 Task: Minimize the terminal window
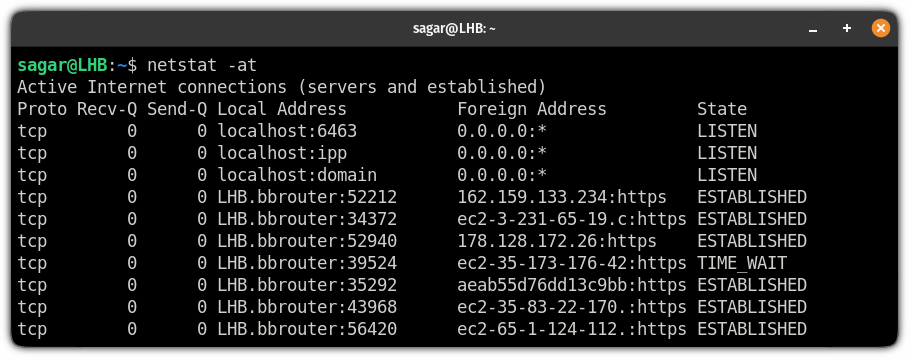pos(813,28)
